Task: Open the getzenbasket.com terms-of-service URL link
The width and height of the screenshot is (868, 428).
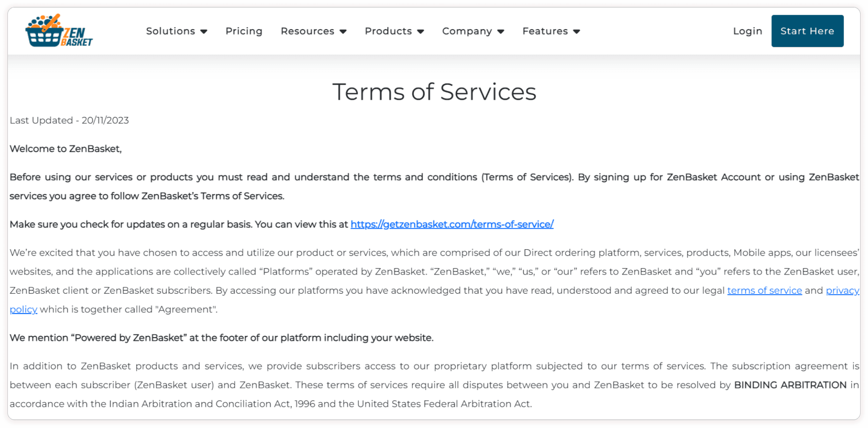Action: point(452,224)
